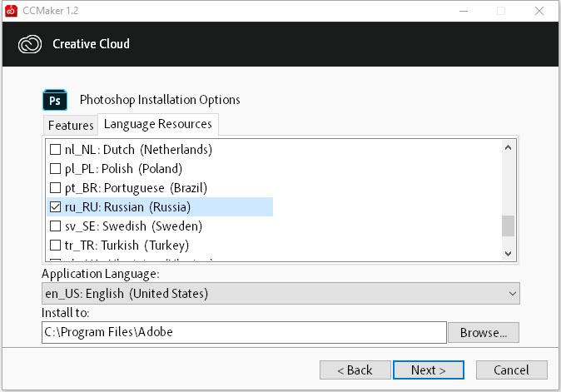Viewport: 561px width, 392px height.
Task: Close the CCMaker window
Action: click(x=539, y=11)
